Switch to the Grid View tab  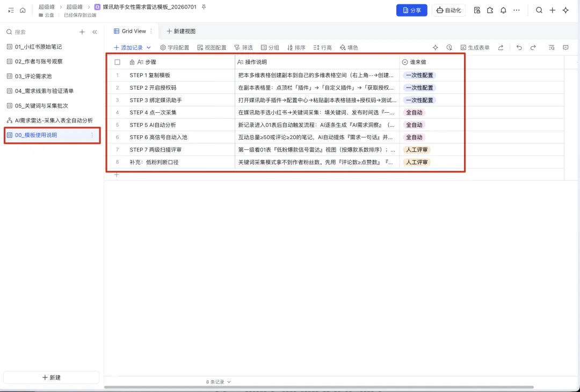[x=130, y=31]
